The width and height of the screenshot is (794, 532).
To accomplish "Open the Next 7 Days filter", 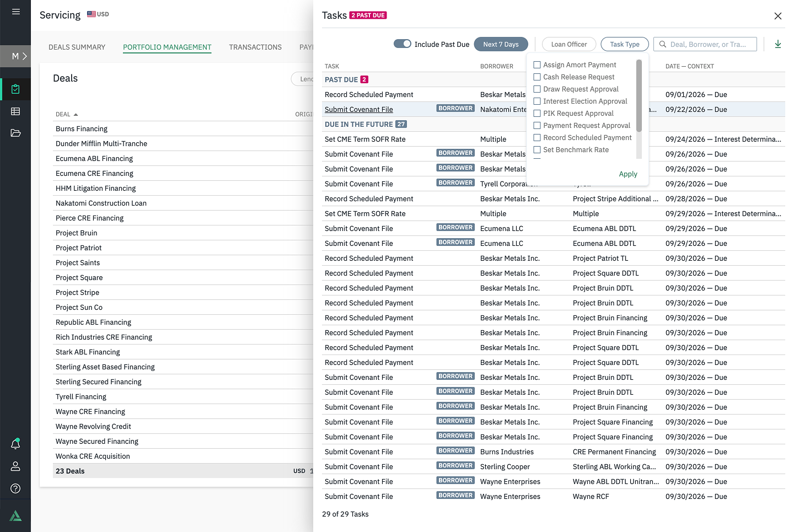I will click(x=501, y=44).
